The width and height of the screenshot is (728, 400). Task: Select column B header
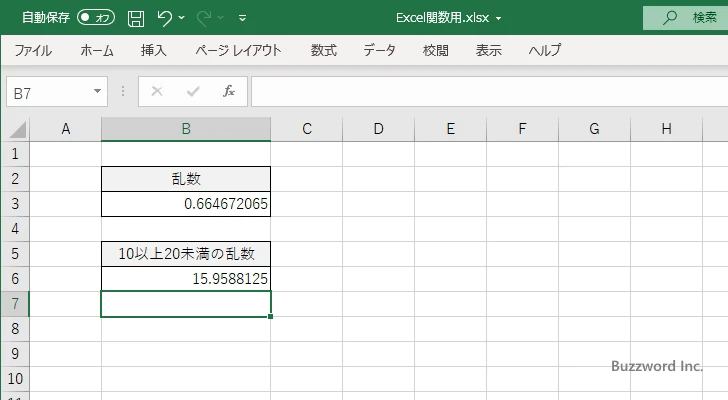(186, 129)
